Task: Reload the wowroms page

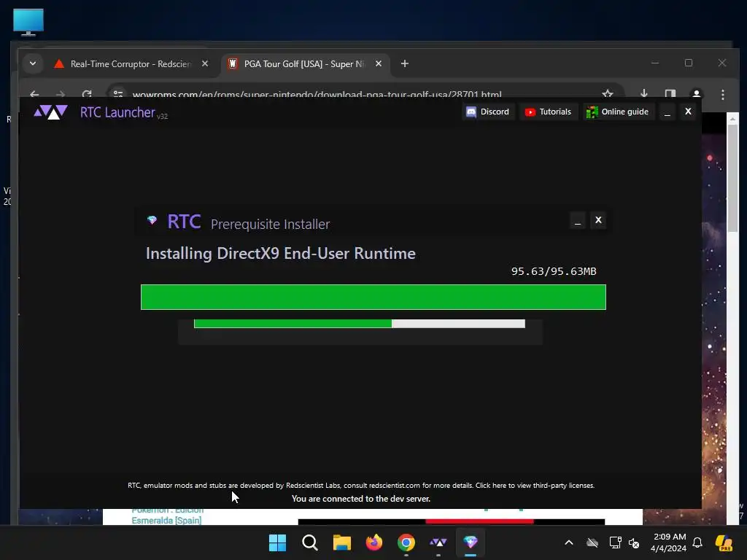Action: [x=87, y=94]
